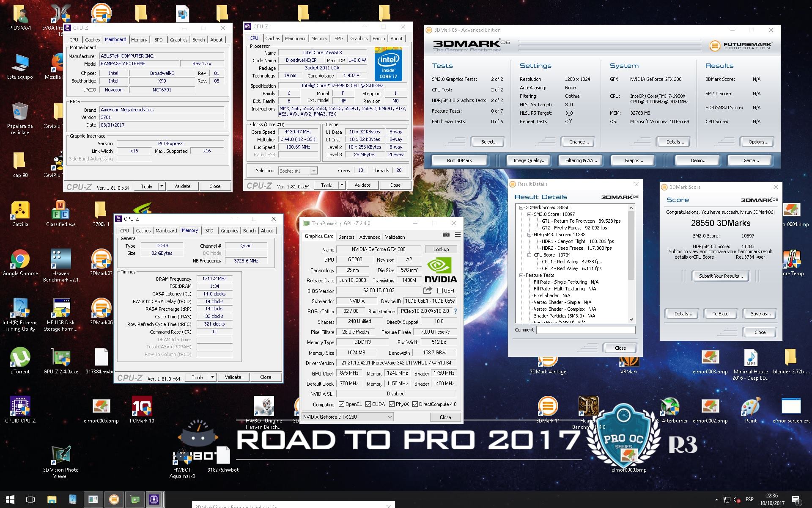Select the µTorrent desktop icon
Screen dimensions: 812x508
pos(20,361)
